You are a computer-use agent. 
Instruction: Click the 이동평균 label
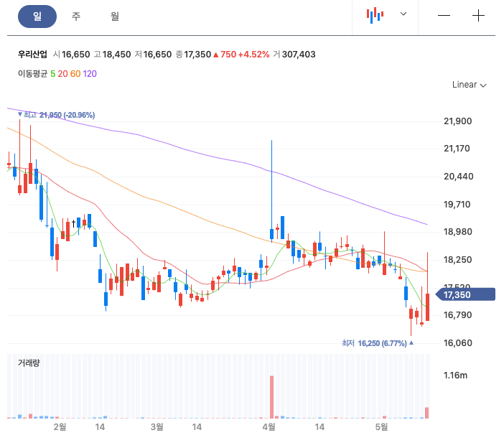click(x=32, y=74)
